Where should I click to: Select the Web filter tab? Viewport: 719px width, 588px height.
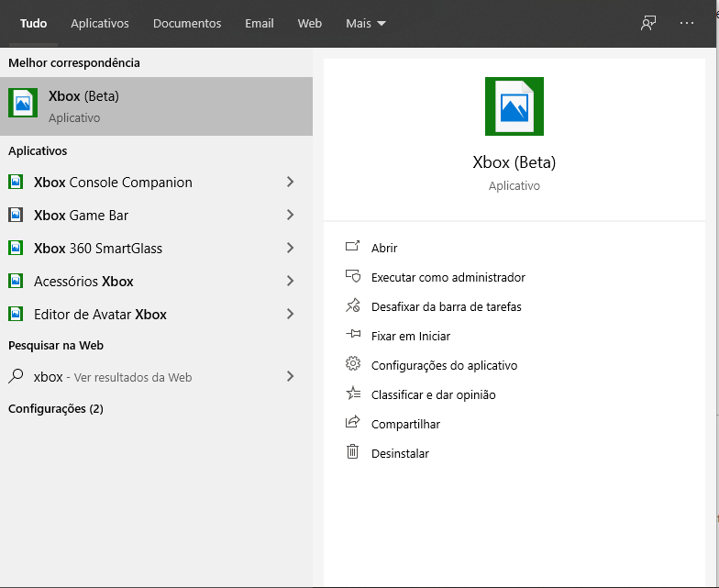310,24
